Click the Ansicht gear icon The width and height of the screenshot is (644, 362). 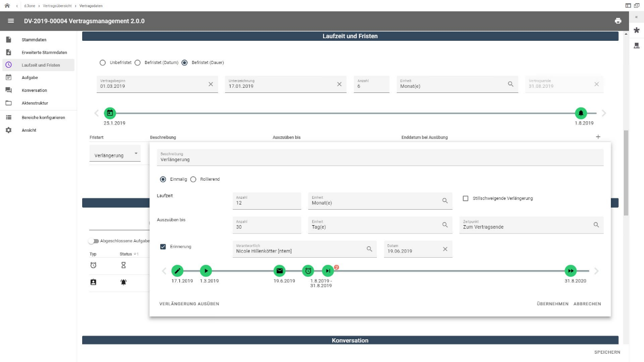(8, 130)
